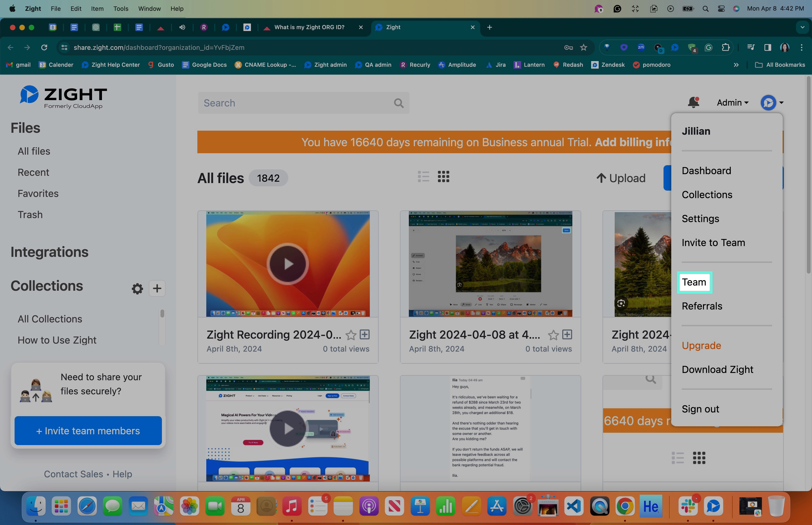Add Zight 2024-04-08 at 4.... to a collection
812x525 pixels.
coord(567,334)
